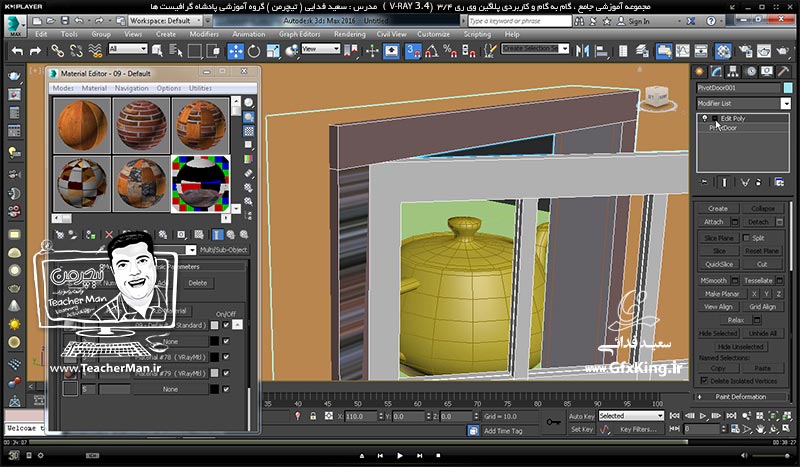
Task: Switch to Create command panel
Action: tap(700, 72)
